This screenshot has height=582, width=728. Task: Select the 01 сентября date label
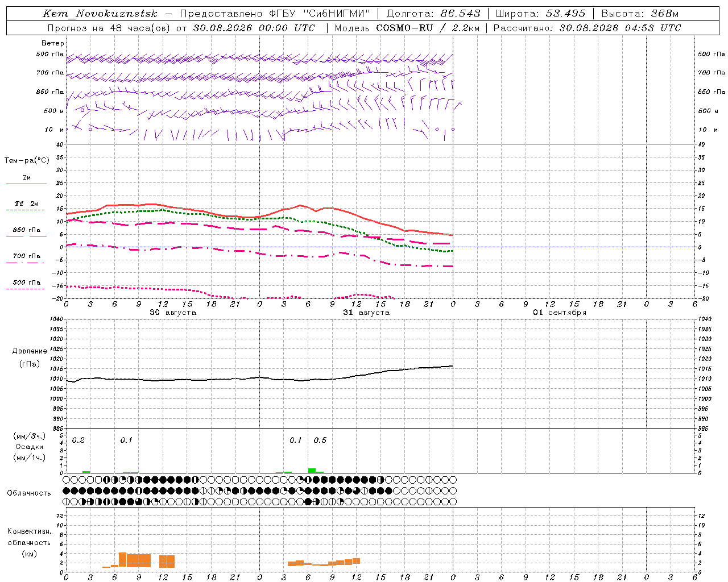560,313
